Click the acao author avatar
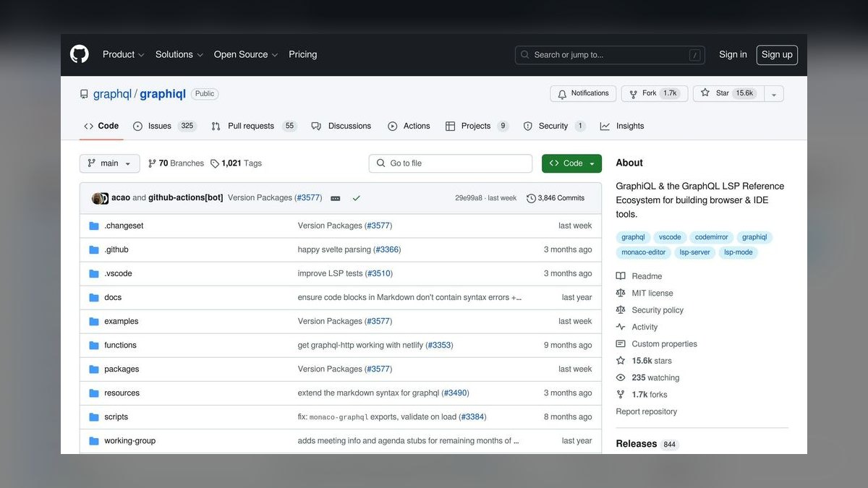Image resolution: width=868 pixels, height=488 pixels. (97, 198)
